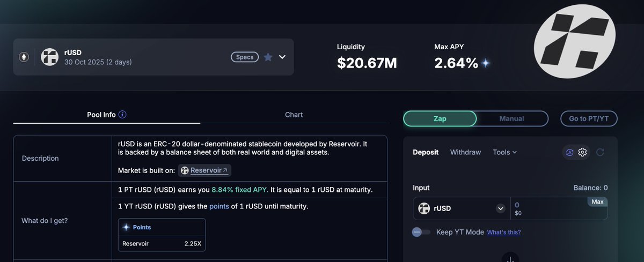Click the Description row label
Viewport: 644px width, 262px height.
(x=40, y=158)
